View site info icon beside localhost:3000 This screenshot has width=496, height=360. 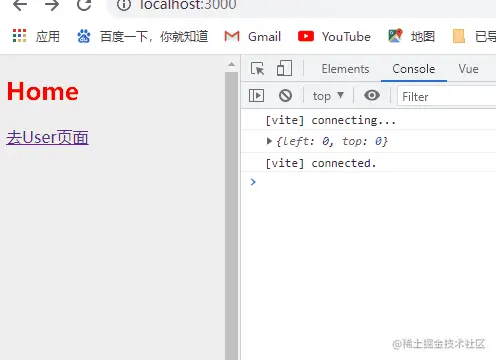[x=124, y=5]
